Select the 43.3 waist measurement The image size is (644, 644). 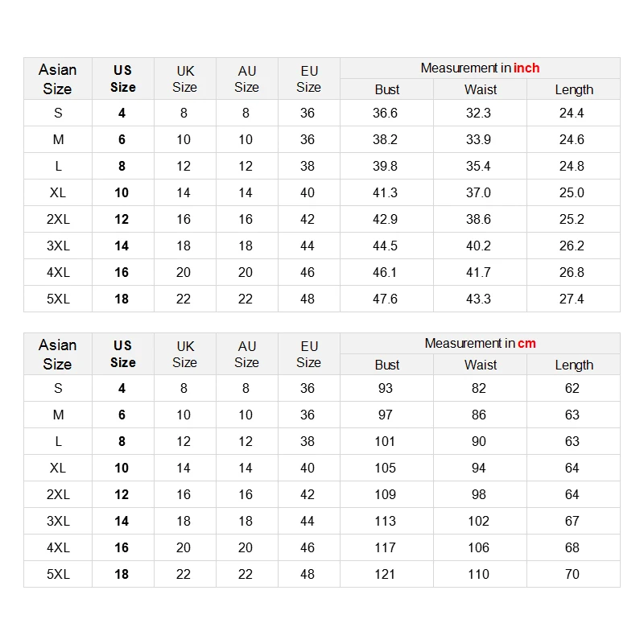(x=478, y=299)
